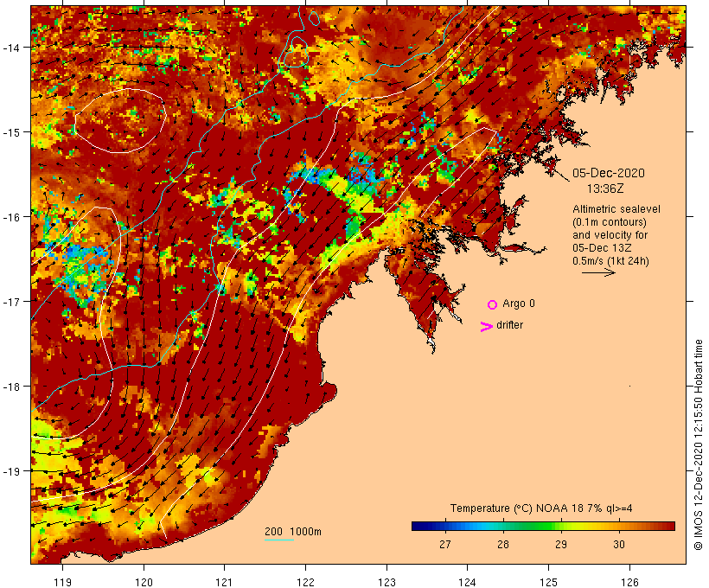This screenshot has width=709, height=588.
Task: Click the latitude label -14
Action: tap(11, 48)
